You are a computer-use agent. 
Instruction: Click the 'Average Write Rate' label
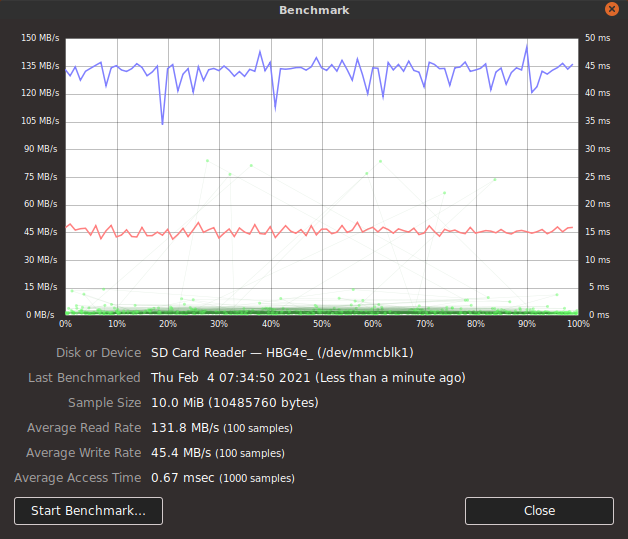(x=84, y=453)
